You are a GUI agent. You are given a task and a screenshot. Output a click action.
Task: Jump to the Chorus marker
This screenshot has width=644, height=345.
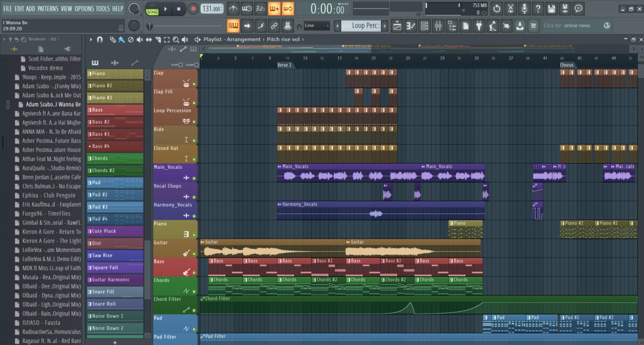(567, 64)
